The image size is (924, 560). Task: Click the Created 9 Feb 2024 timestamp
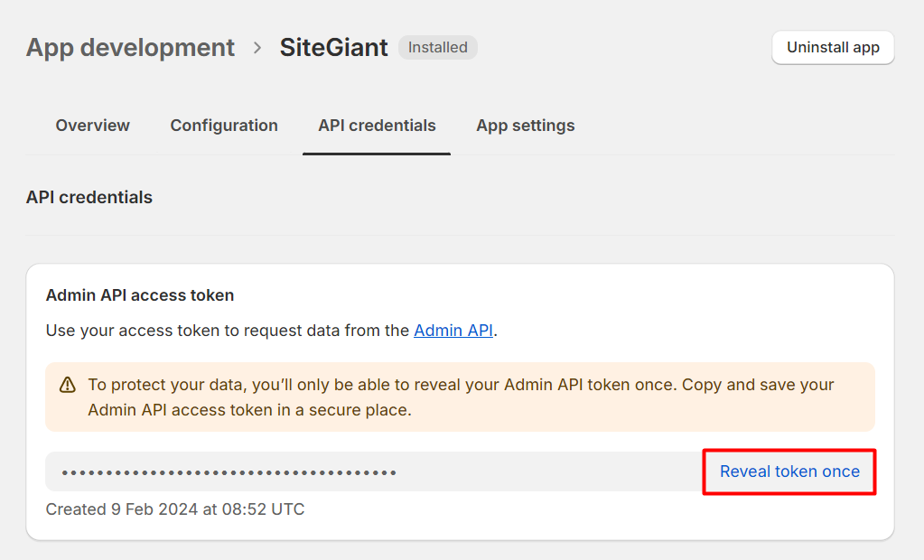pos(175,509)
